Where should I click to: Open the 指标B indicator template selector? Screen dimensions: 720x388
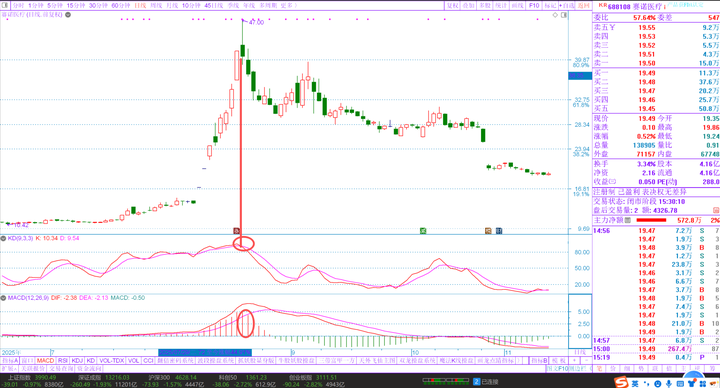539,360
